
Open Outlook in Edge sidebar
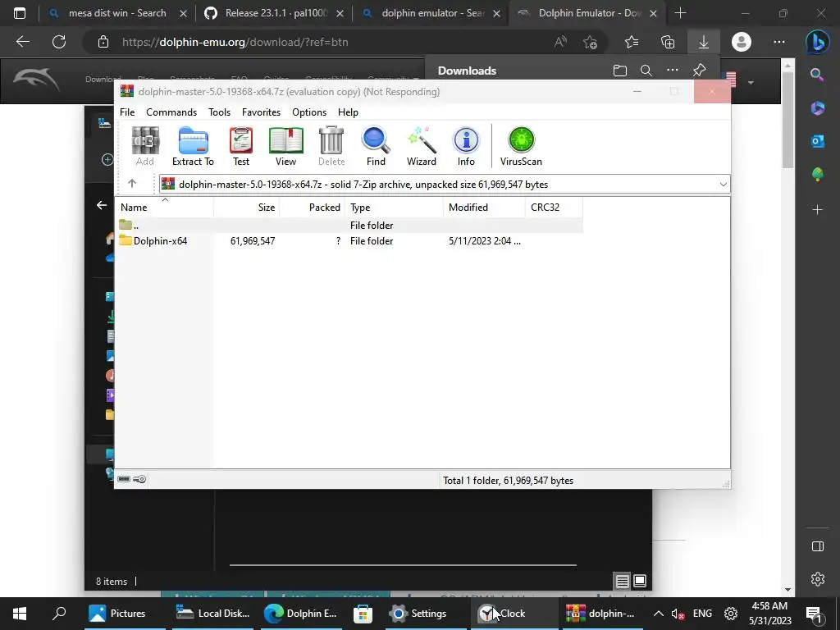click(818, 141)
